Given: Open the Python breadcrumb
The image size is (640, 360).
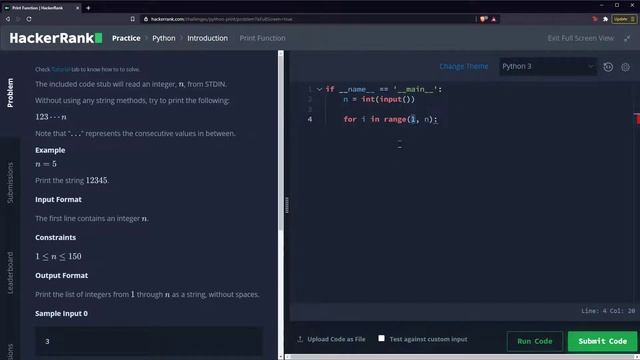Looking at the screenshot, I should point(164,38).
